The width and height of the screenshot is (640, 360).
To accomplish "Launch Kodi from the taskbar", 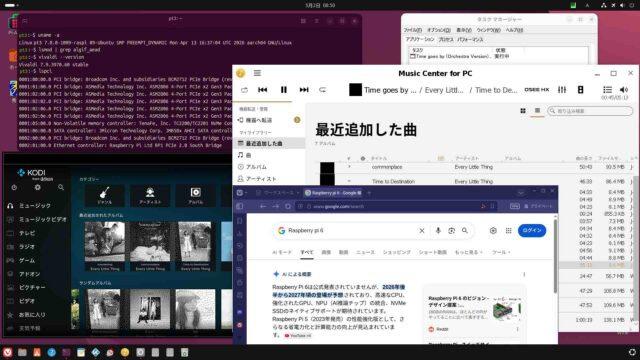I will pyautogui.click(x=96, y=352).
